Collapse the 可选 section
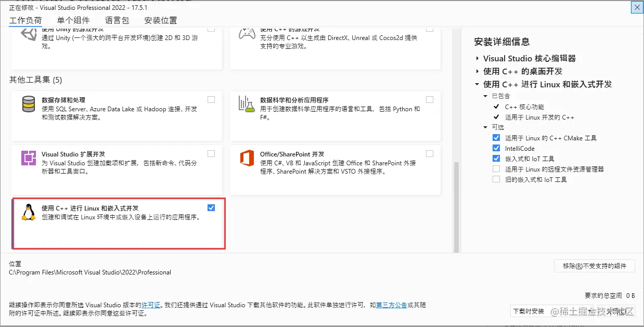This screenshot has width=644, height=327. pos(486,127)
